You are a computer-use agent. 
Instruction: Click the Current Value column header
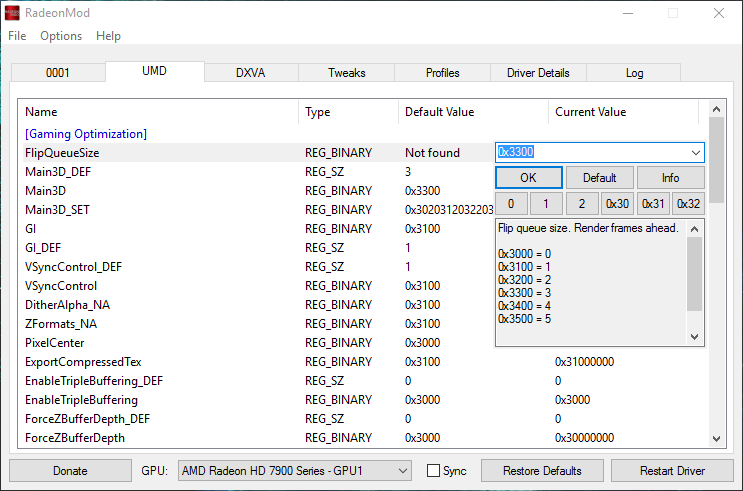tap(624, 112)
